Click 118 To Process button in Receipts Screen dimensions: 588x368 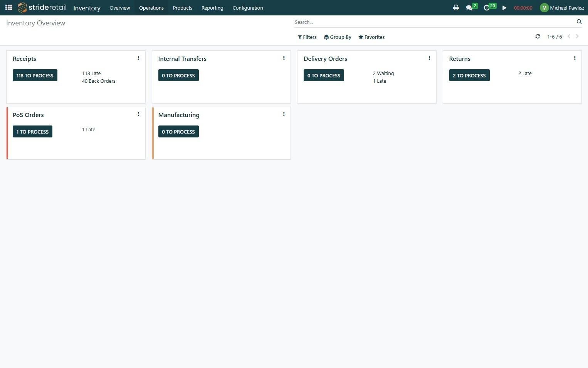click(35, 75)
